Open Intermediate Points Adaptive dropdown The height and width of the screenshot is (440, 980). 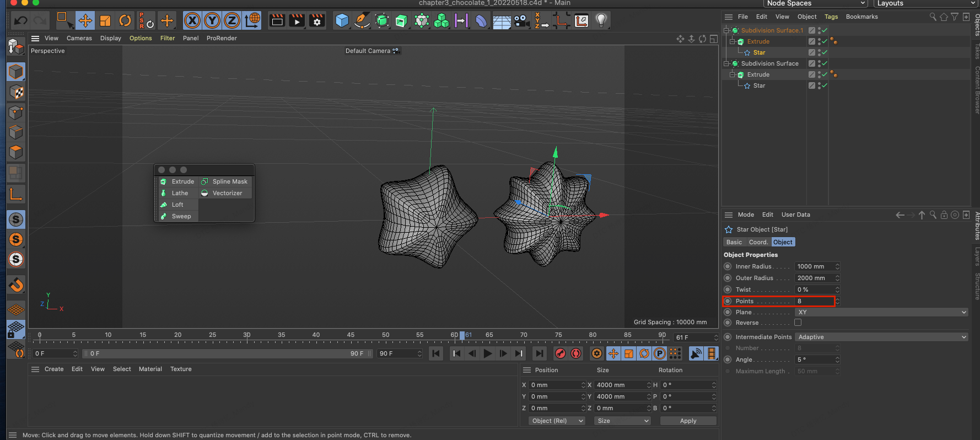(881, 337)
